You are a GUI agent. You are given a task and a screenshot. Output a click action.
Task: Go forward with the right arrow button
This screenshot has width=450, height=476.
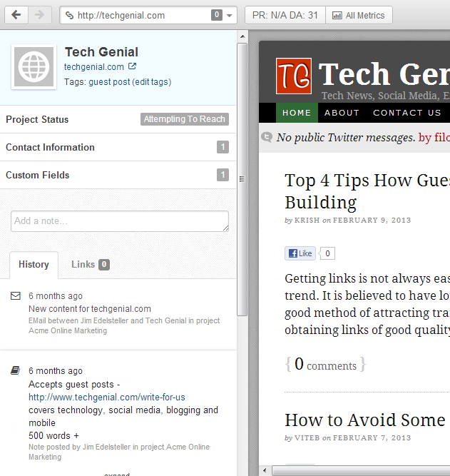pyautogui.click(x=40, y=15)
